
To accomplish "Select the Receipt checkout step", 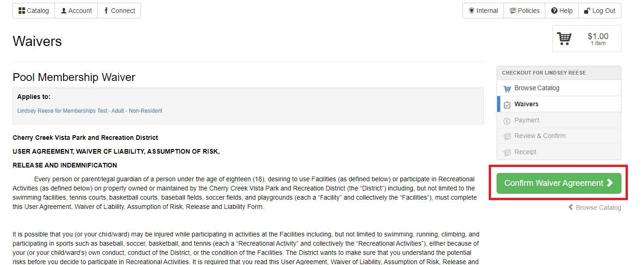I will coord(525,152).
